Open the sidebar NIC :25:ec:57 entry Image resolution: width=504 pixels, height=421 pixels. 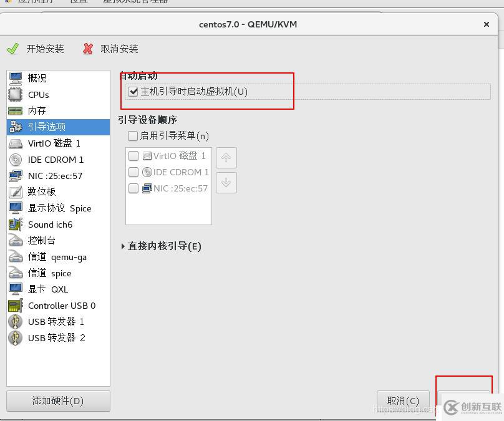(58, 176)
